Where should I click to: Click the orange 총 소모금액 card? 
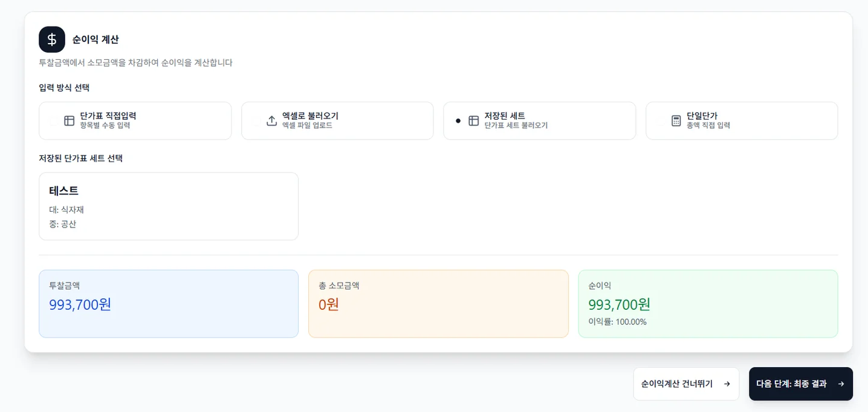click(x=438, y=303)
